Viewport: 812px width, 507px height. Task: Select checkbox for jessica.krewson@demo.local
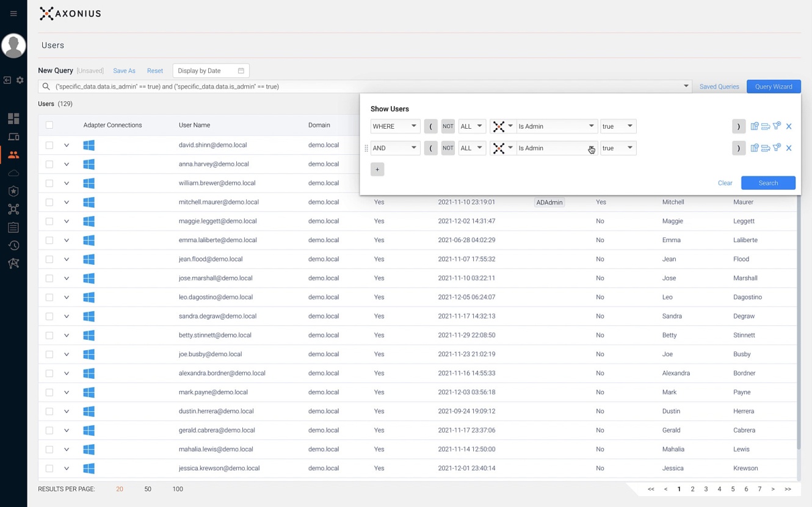[49, 469]
